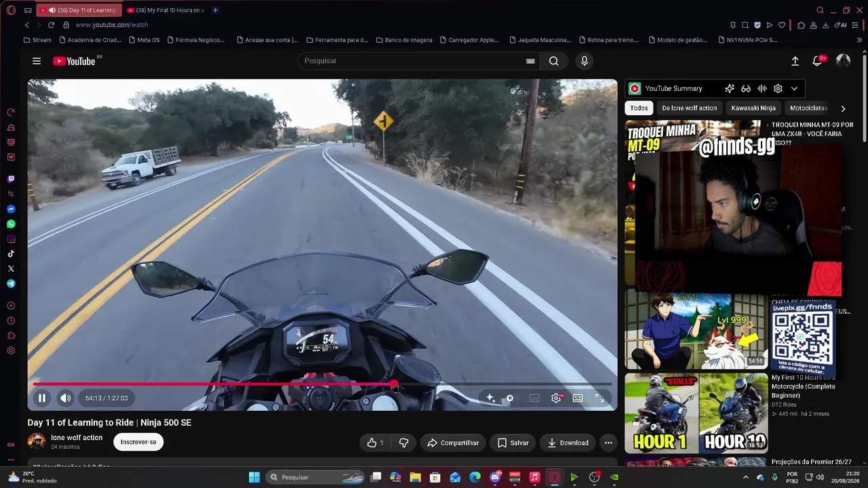Open the on-screen keyboard in search box
Image resolution: width=868 pixels, height=488 pixels.
click(x=530, y=61)
